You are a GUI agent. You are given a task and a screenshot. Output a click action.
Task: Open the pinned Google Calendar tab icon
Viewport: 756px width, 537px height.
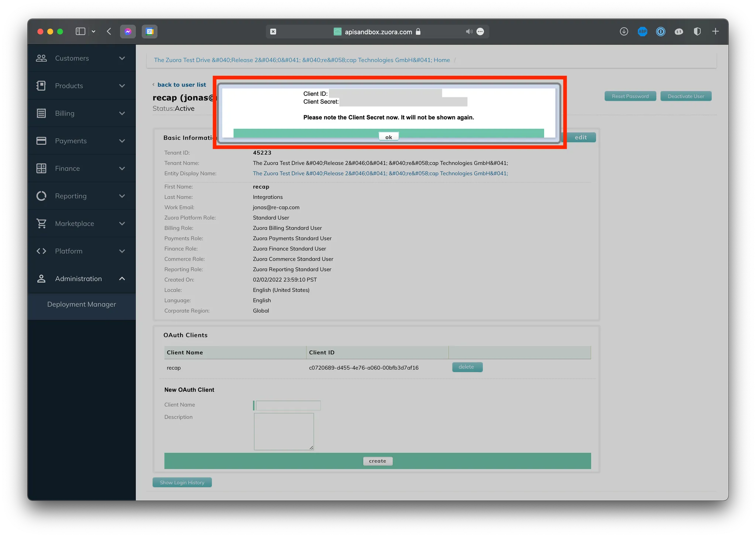pyautogui.click(x=150, y=31)
